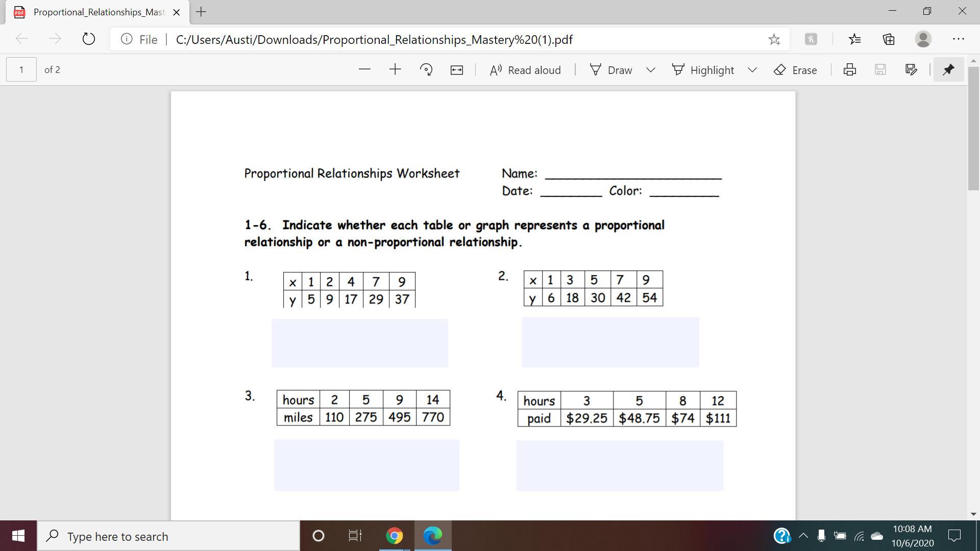
Task: Open a new browser tab
Action: pos(201,12)
